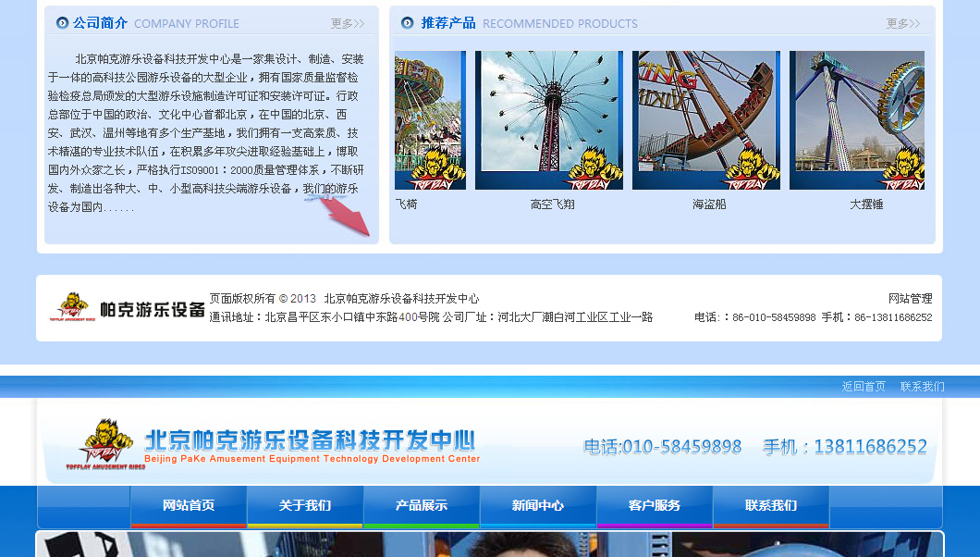
Task: Click the 推荐产品 section bullet icon
Action: [407, 23]
